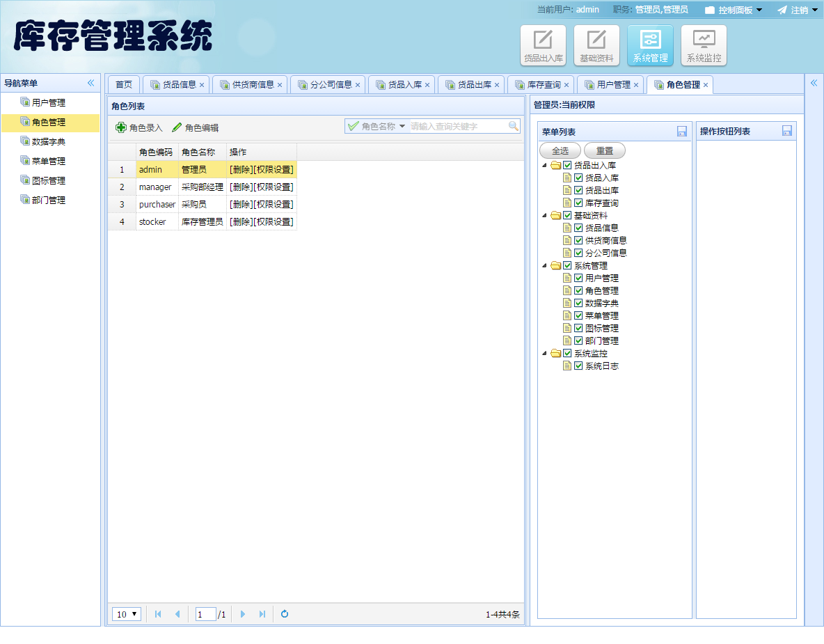Viewport: 824px width, 644px height.
Task: Click the search keyword input field
Action: 458,126
